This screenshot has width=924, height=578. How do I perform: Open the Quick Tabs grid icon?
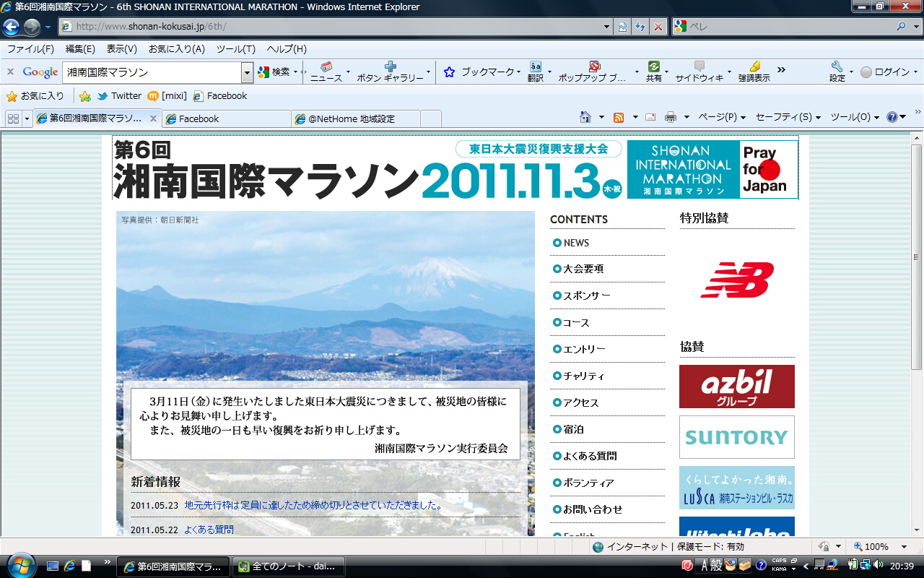13,118
